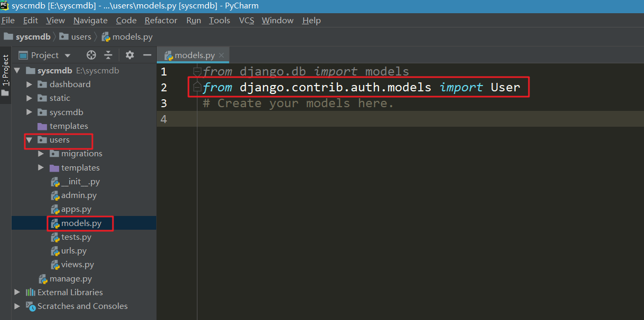The width and height of the screenshot is (644, 320).
Task: Select manage.py in the project tree
Action: (x=71, y=279)
